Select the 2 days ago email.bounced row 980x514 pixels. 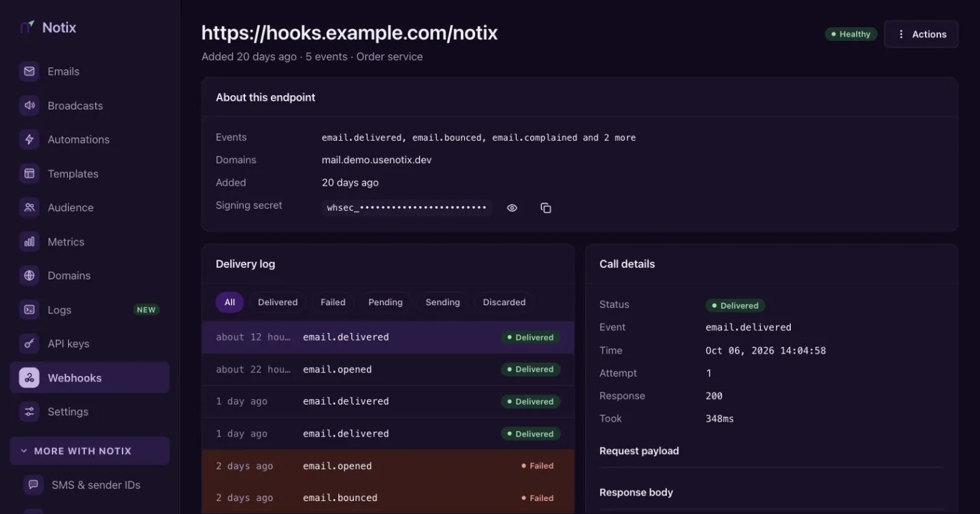click(x=388, y=498)
